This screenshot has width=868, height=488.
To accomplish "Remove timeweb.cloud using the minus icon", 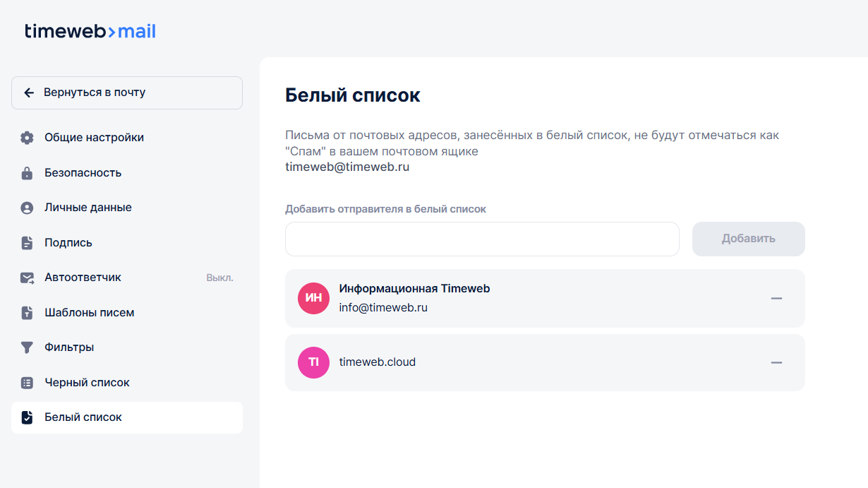I will pos(776,362).
